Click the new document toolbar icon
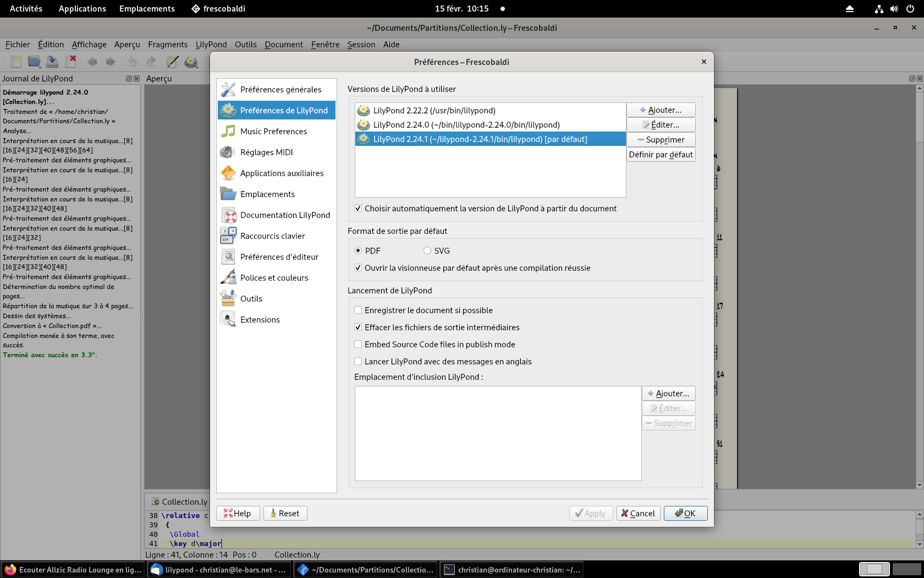 pyautogui.click(x=16, y=62)
